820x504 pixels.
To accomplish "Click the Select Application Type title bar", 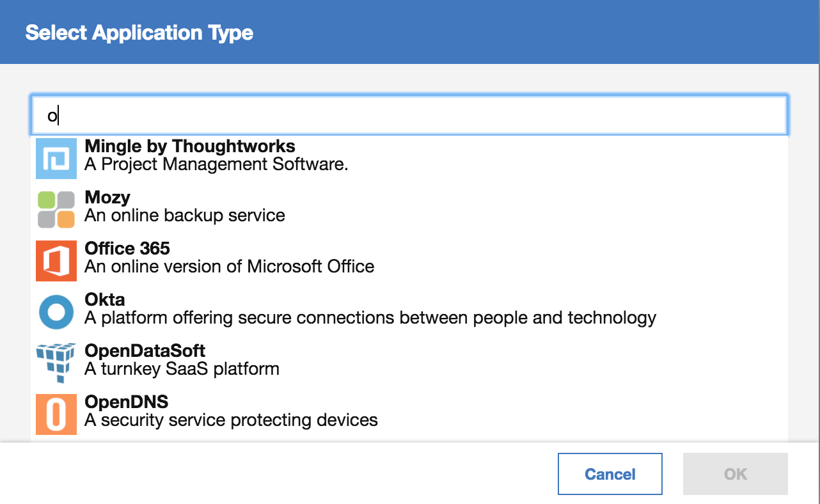I will 138,32.
